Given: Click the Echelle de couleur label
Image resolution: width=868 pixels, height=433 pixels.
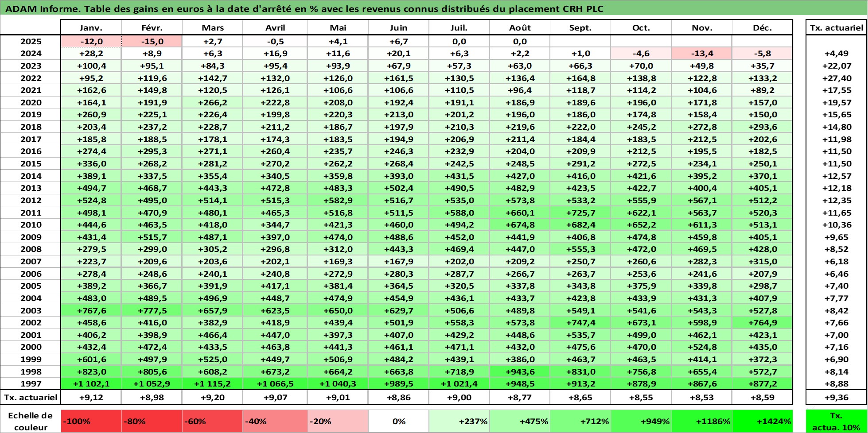Looking at the screenshot, I should [31, 421].
